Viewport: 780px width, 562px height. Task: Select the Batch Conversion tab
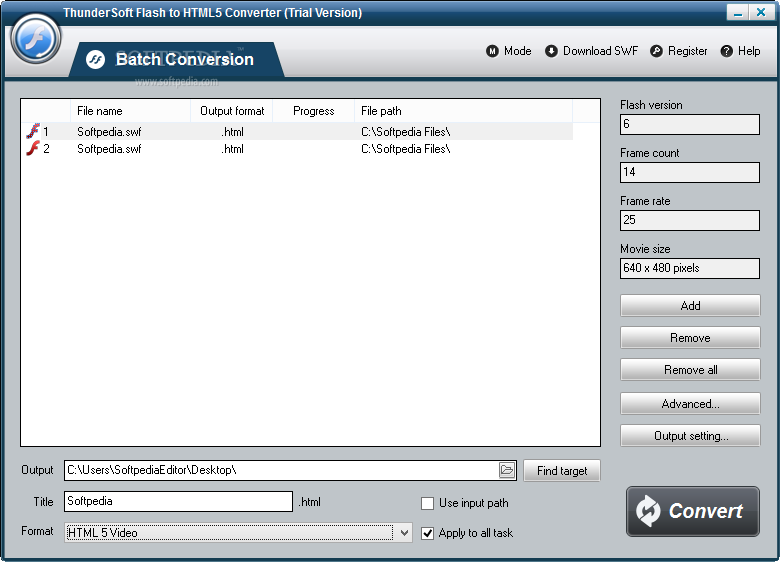pyautogui.click(x=177, y=60)
